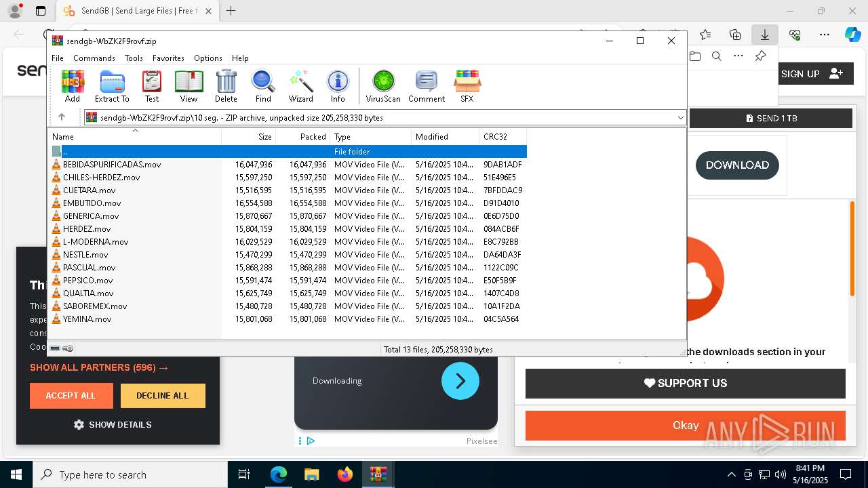Open the notification center icon

(x=846, y=474)
